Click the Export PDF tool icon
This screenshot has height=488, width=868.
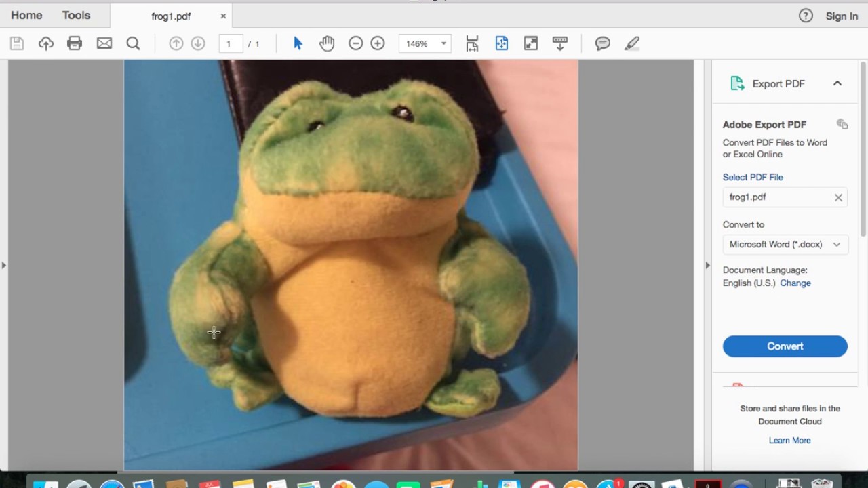737,83
